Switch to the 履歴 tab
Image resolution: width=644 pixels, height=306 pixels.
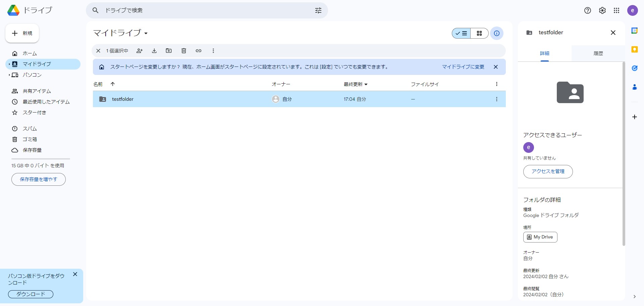pos(598,53)
